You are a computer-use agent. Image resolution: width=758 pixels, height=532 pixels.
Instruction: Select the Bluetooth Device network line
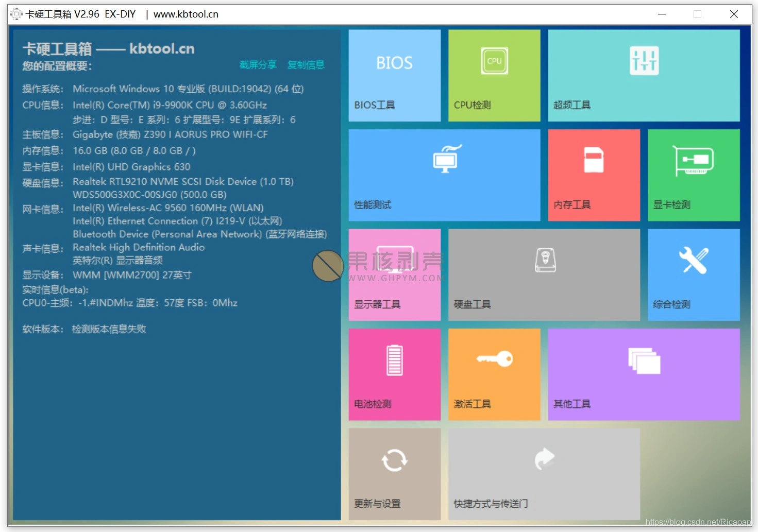(200, 234)
